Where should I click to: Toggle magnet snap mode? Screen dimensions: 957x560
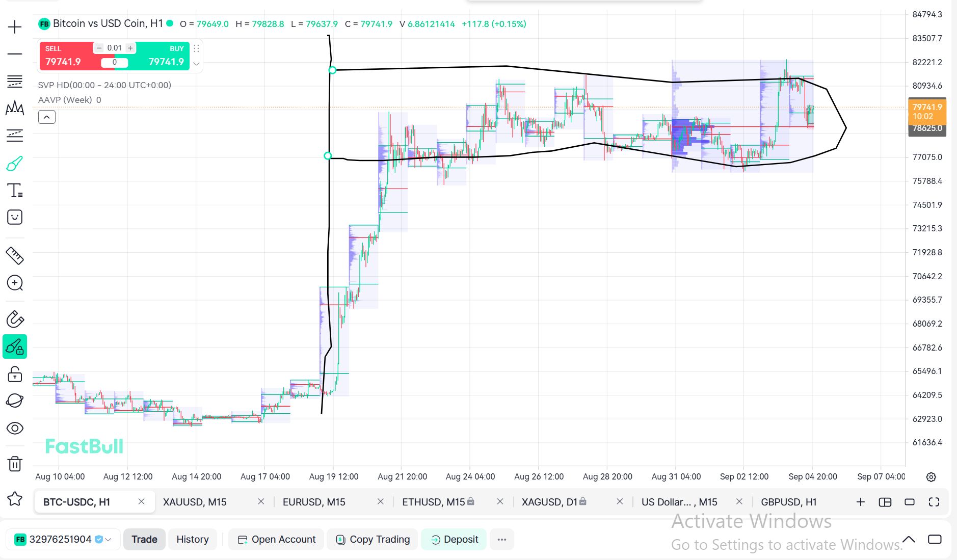[x=15, y=319]
